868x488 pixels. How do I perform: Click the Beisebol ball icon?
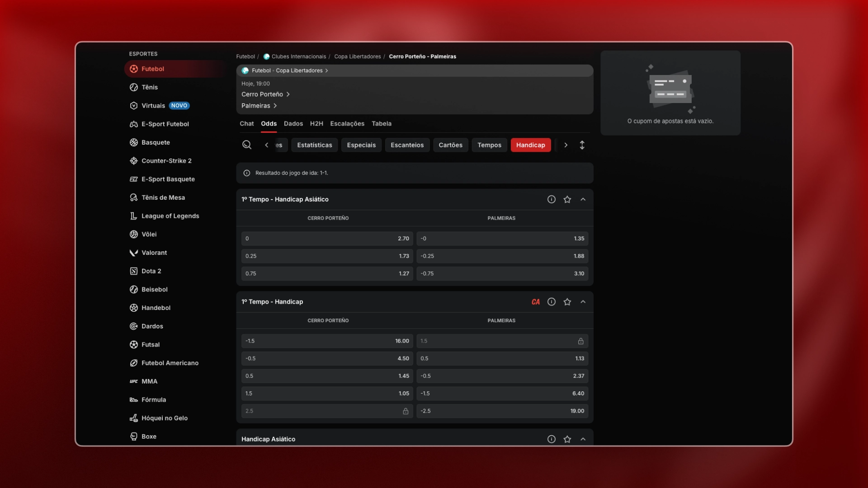[x=134, y=289]
